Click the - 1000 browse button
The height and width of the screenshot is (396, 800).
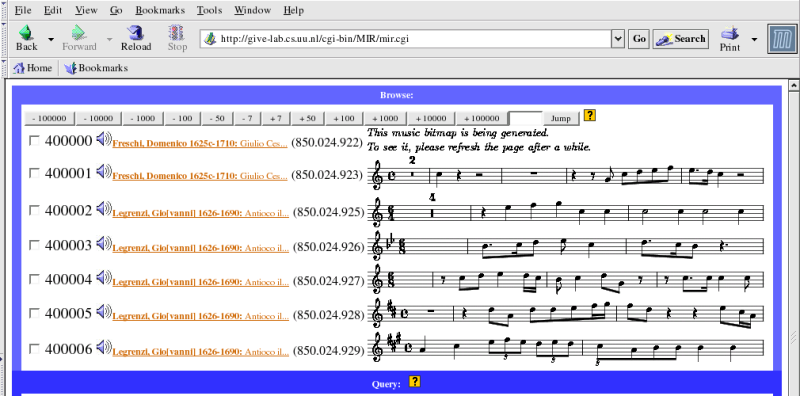click(143, 118)
